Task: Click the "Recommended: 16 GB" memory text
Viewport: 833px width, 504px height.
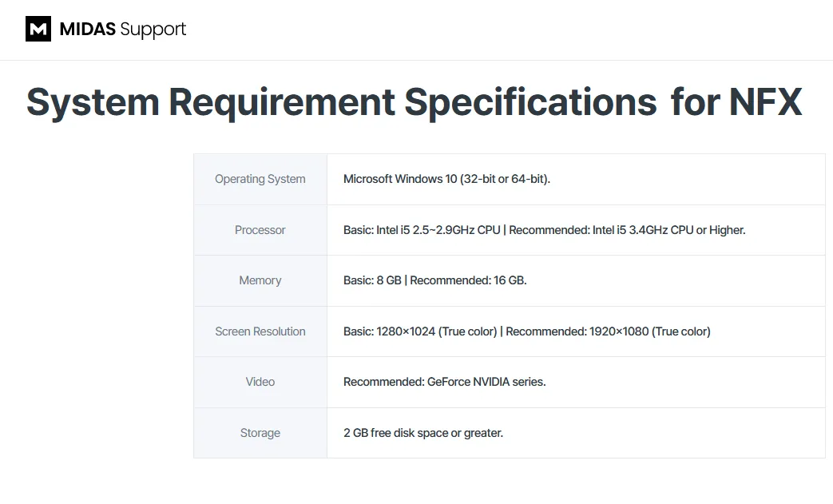Action: (x=468, y=280)
